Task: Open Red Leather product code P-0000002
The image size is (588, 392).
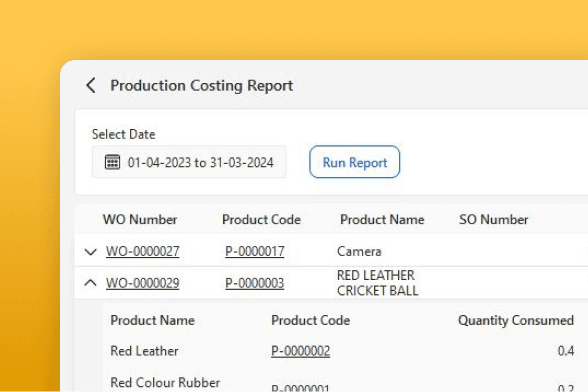Action: tap(300, 351)
